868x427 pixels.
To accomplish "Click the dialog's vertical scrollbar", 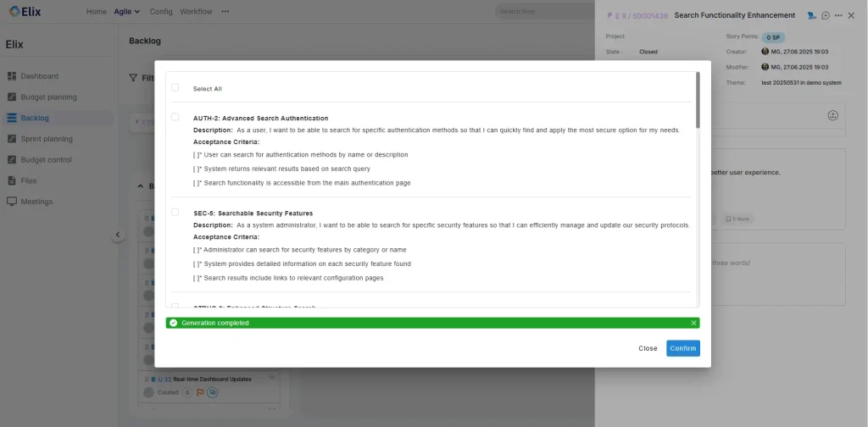I will [698, 100].
